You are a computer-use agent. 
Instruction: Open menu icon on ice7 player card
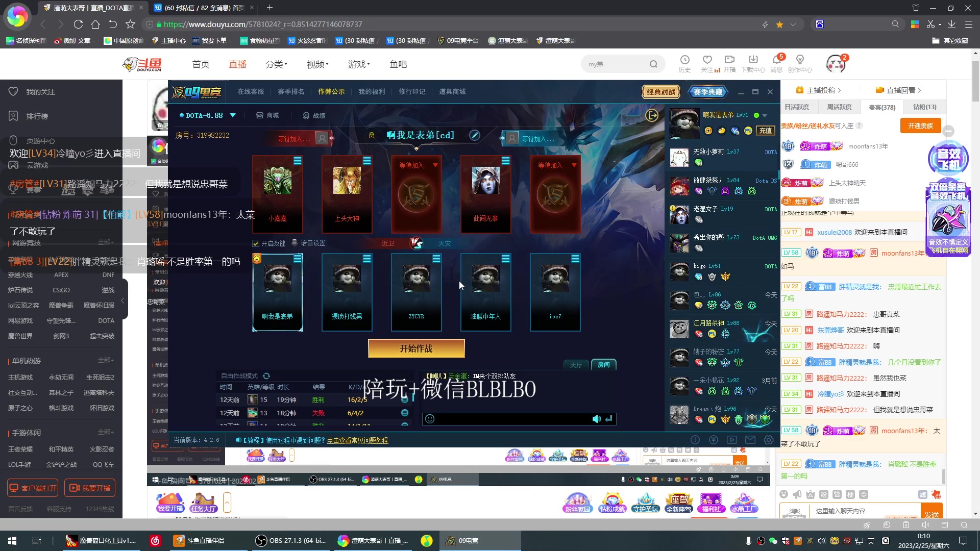tap(575, 259)
